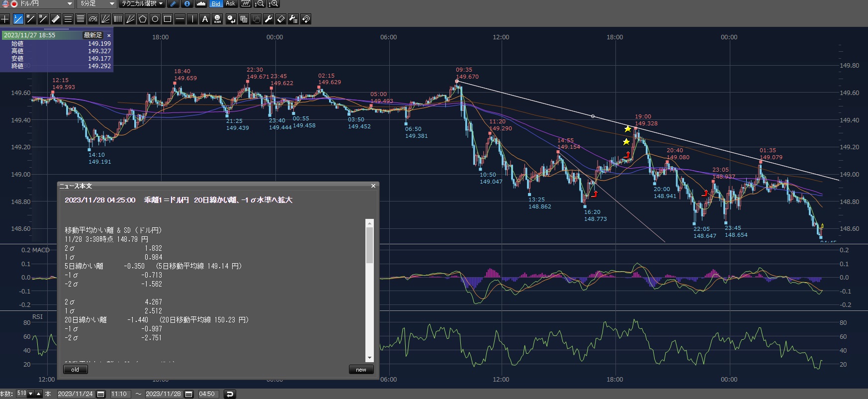Image resolution: width=868 pixels, height=399 pixels.
Task: Activate the text annotation A tool
Action: pyautogui.click(x=205, y=19)
